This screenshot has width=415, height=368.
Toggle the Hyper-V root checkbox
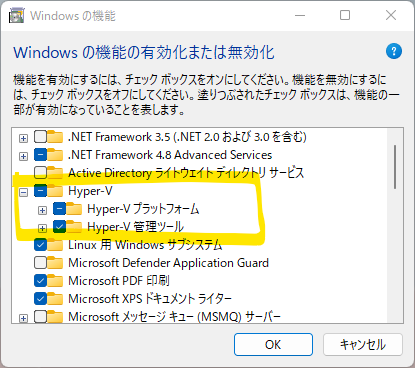pyautogui.click(x=40, y=191)
